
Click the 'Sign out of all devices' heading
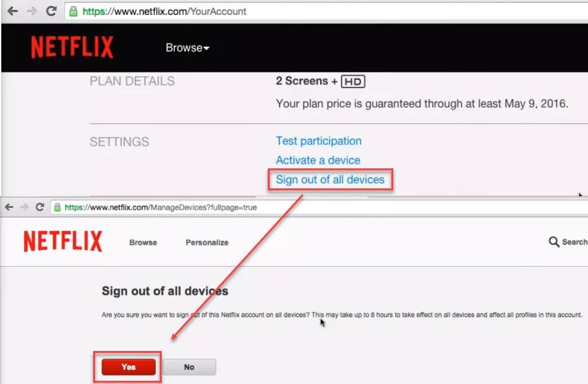(165, 291)
